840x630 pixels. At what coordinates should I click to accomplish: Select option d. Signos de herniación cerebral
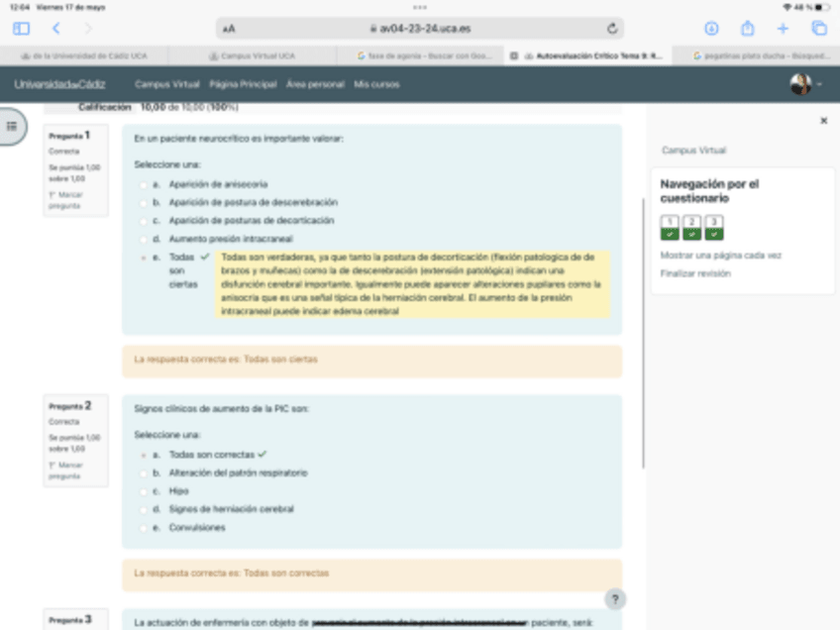(143, 509)
